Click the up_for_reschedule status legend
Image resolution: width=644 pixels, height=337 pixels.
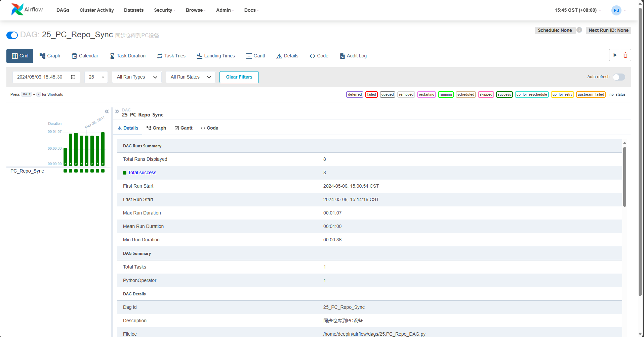click(x=531, y=94)
